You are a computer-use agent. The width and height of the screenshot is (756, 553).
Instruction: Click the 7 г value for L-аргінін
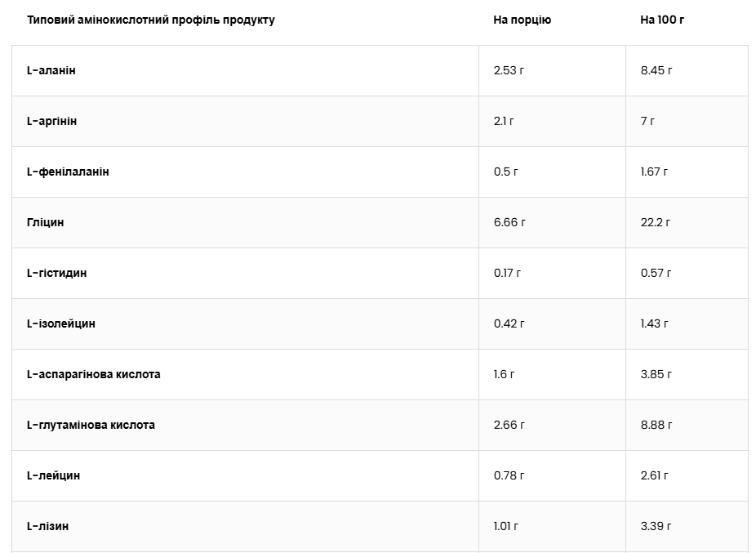point(647,121)
